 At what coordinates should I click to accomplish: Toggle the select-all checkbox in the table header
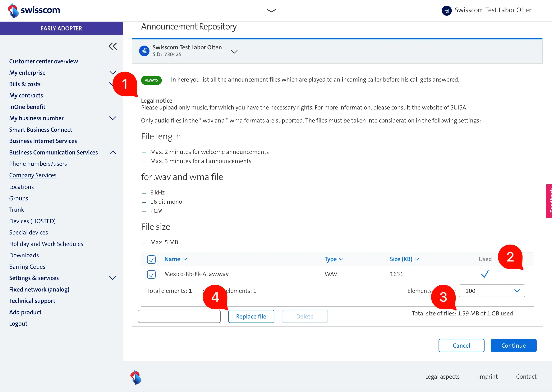click(151, 259)
